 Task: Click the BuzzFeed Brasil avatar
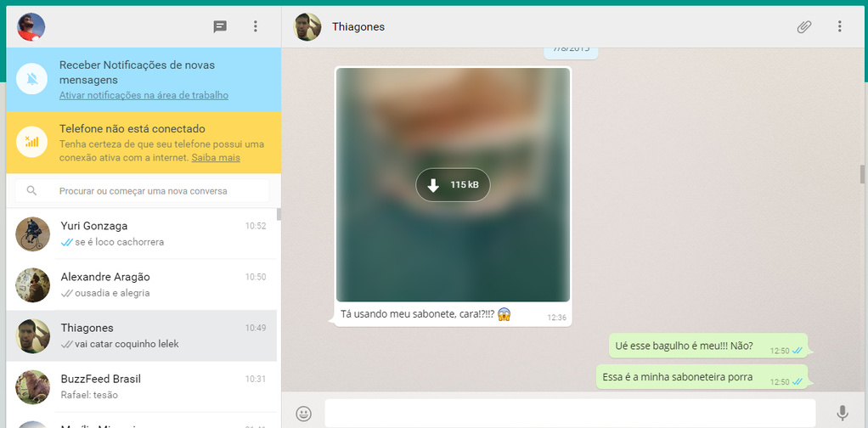(x=32, y=386)
